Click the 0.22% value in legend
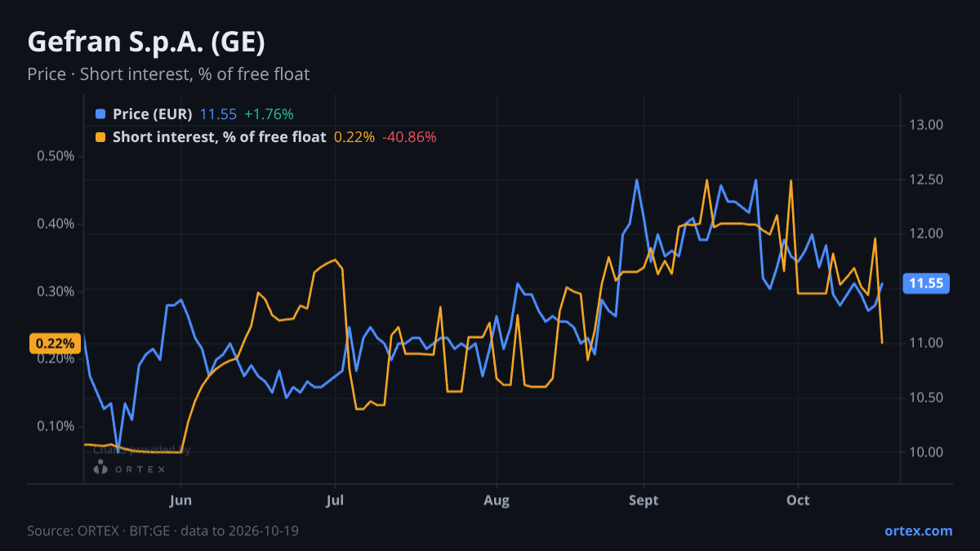Viewport: 980px width, 551px height. (354, 137)
